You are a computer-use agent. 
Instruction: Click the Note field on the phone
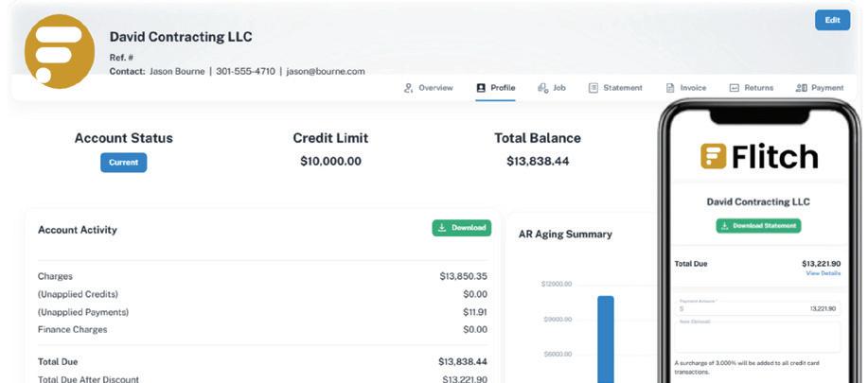coord(758,336)
